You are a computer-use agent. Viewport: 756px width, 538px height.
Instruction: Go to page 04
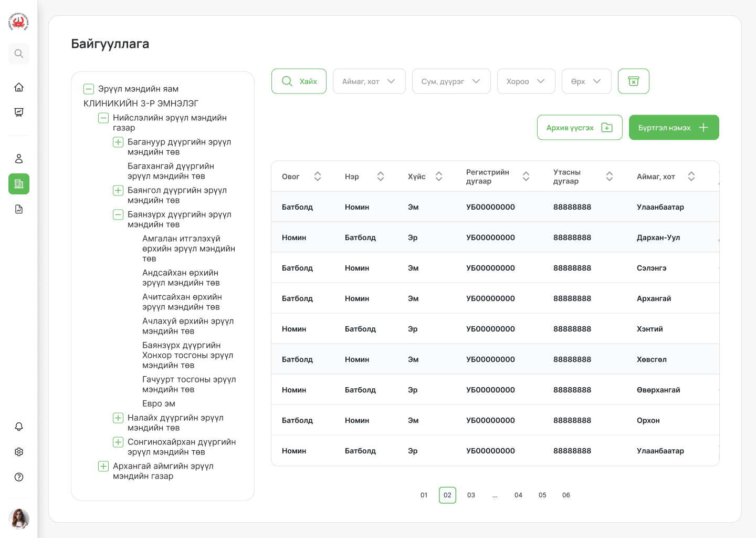[x=518, y=495]
